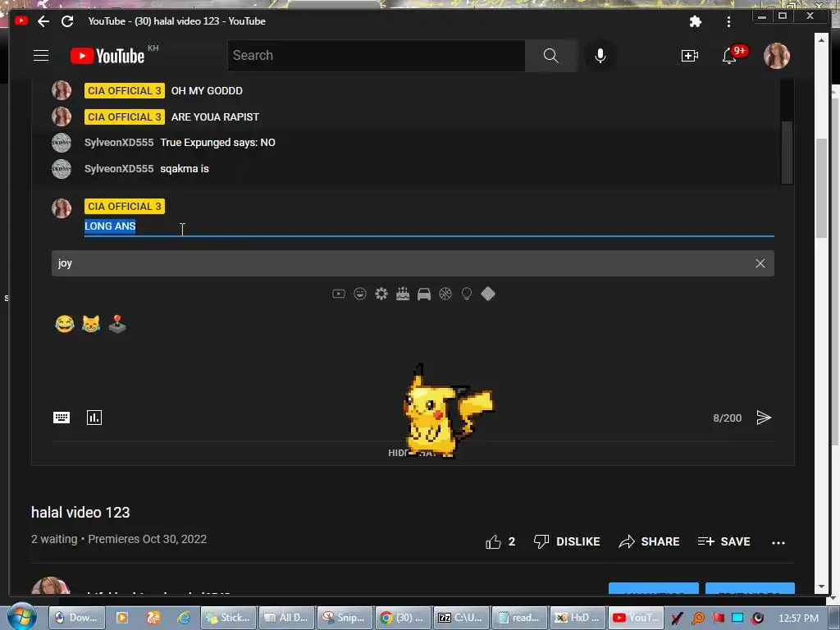
Task: Open the Snipping Tool taskbar item
Action: tap(345, 618)
